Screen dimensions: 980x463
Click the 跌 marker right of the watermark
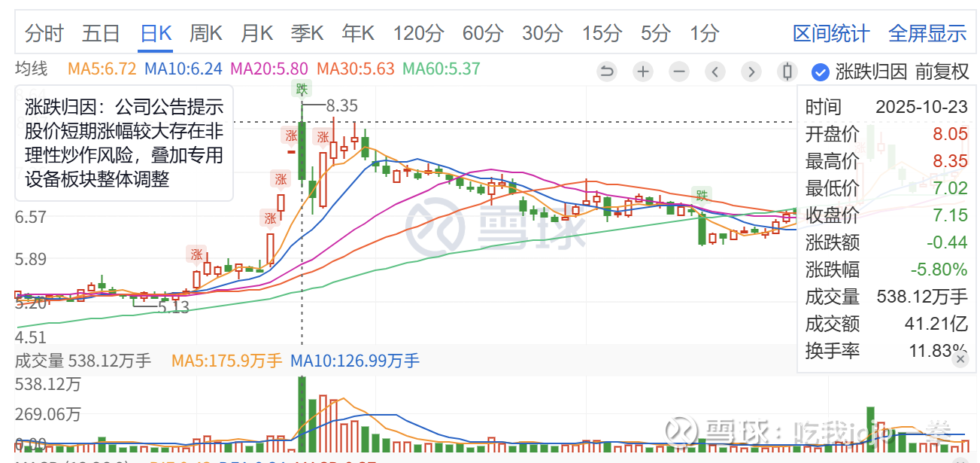[x=702, y=196]
